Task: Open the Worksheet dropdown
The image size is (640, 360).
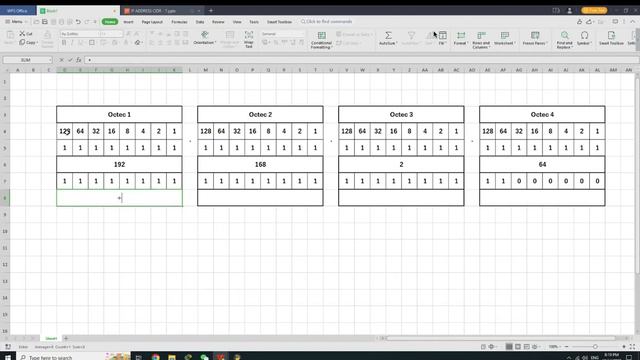Action: pyautogui.click(x=504, y=38)
